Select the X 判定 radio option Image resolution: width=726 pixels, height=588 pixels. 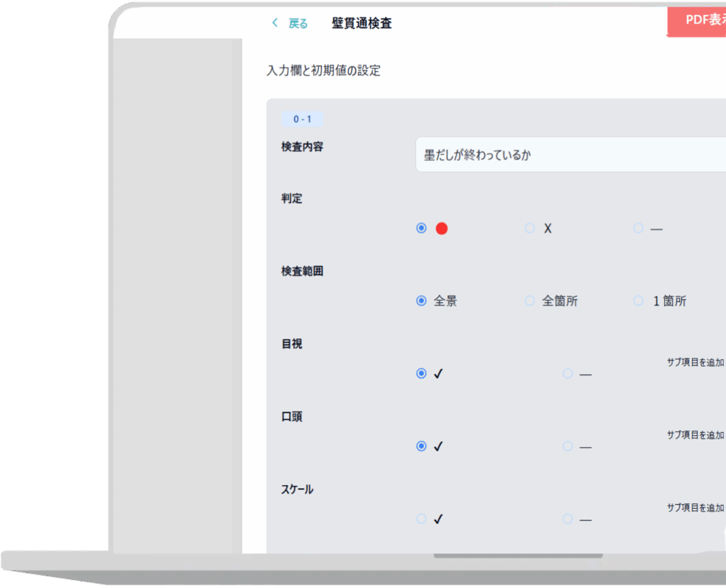(x=530, y=229)
